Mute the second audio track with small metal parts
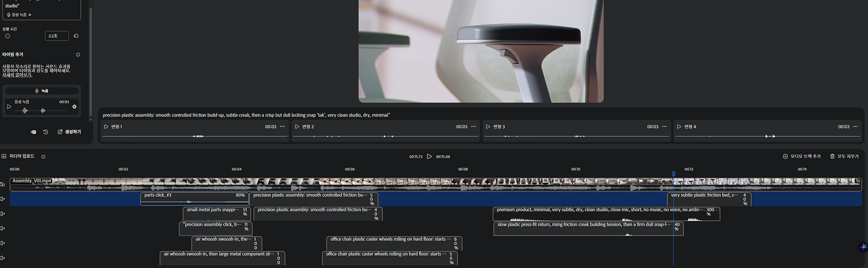Screen dimensions: 868x268 coord(3,214)
